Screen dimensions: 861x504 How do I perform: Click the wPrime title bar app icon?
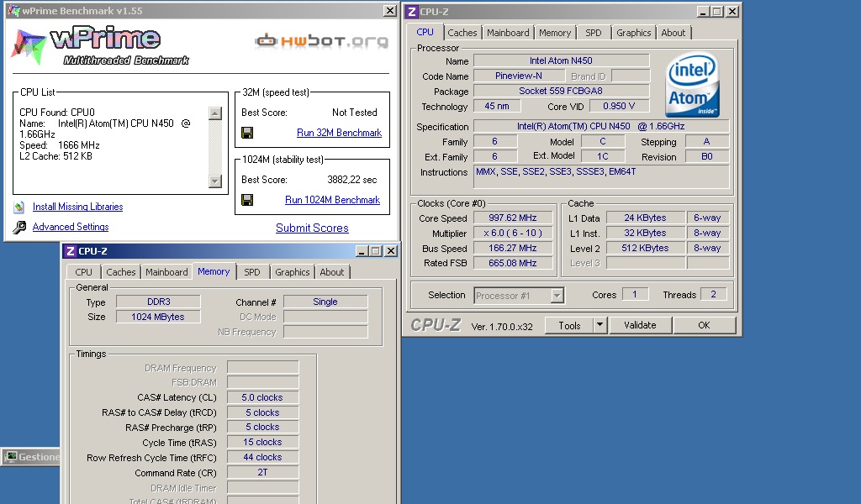pyautogui.click(x=13, y=10)
